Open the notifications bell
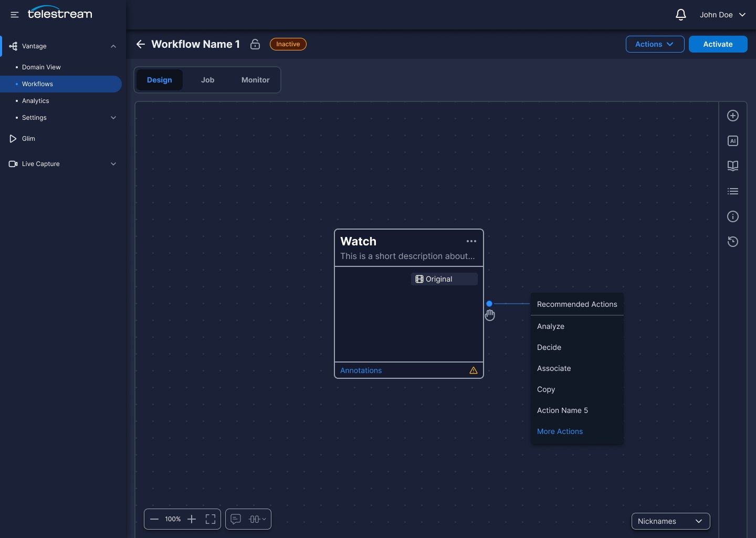756x538 pixels. (x=681, y=15)
